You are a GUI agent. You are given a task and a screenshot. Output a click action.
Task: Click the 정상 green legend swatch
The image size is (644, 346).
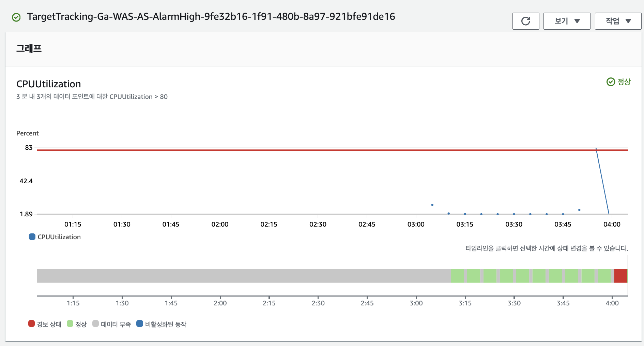[x=70, y=323]
